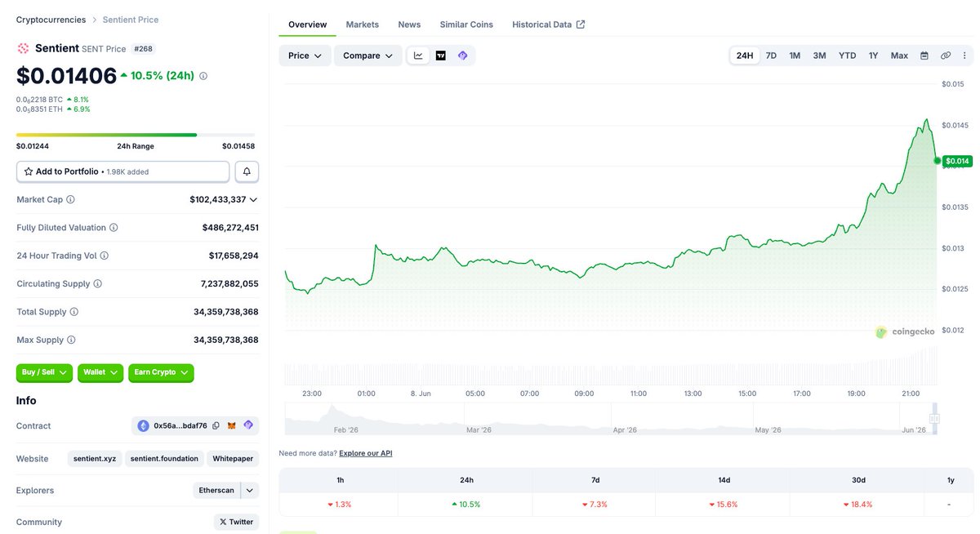Open TradingView chart mode icon
The width and height of the screenshot is (980, 534).
click(x=441, y=56)
